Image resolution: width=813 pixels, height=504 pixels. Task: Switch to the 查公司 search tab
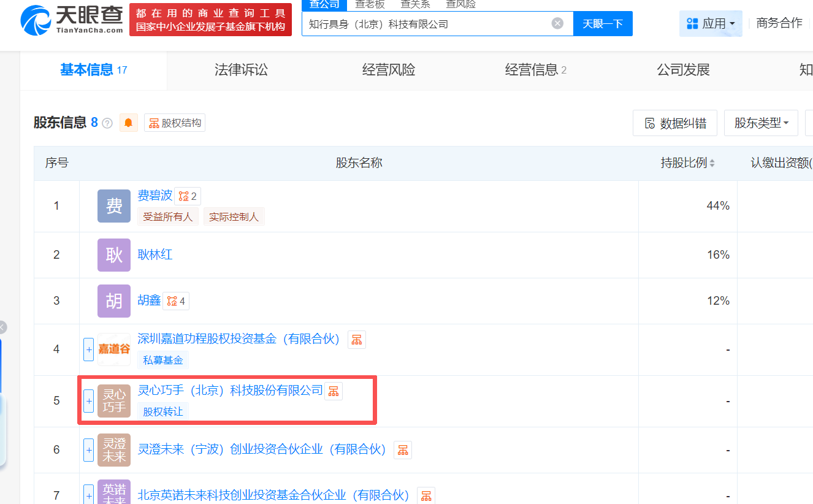(324, 5)
